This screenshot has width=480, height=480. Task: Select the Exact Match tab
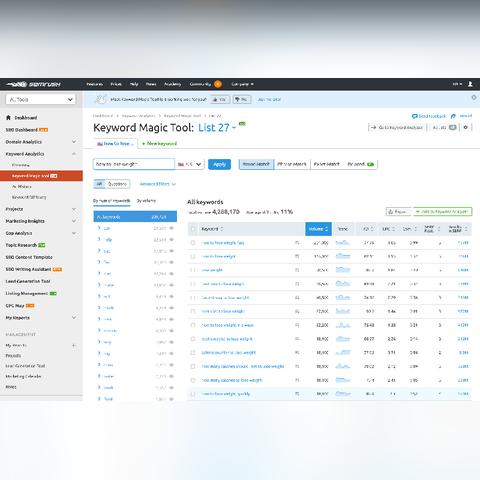(327, 164)
